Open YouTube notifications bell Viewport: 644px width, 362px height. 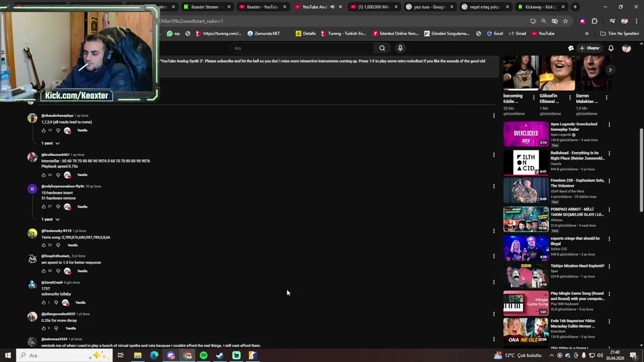click(611, 48)
